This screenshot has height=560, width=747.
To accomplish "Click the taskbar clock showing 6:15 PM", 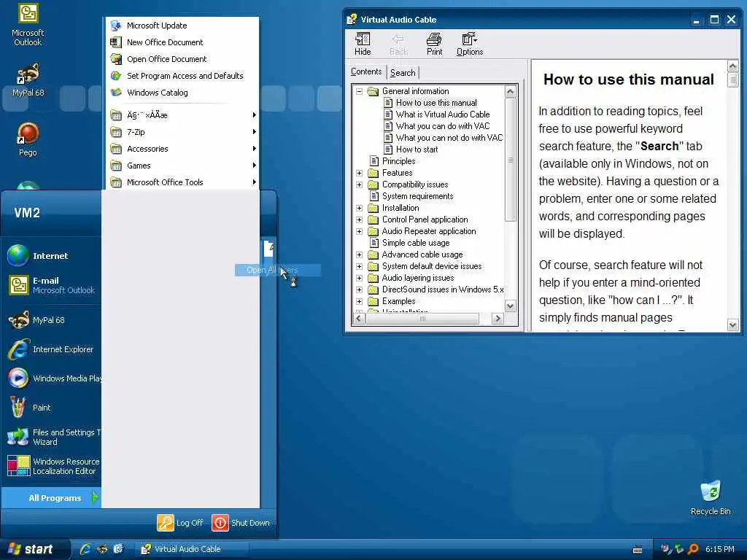I will click(x=720, y=549).
